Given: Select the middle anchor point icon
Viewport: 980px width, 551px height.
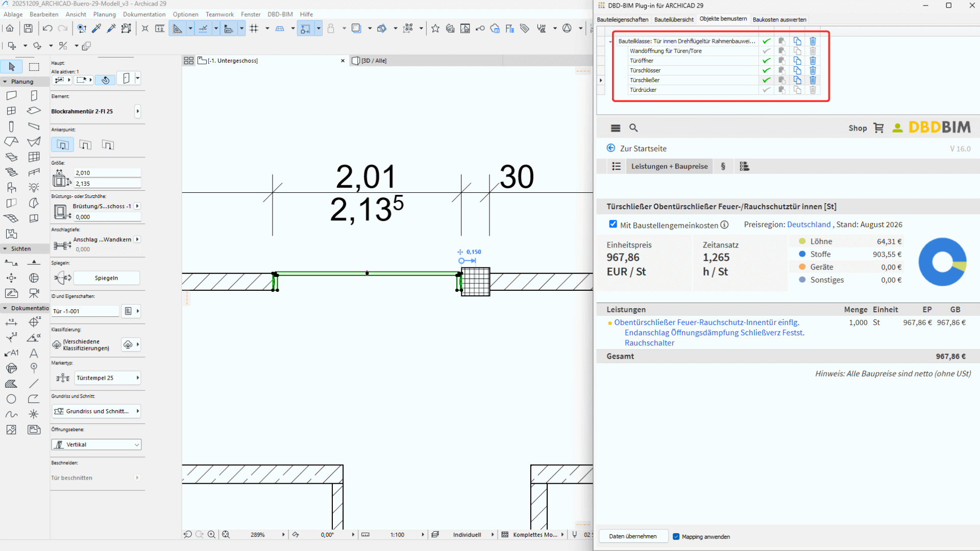Looking at the screenshot, I should click(x=85, y=145).
